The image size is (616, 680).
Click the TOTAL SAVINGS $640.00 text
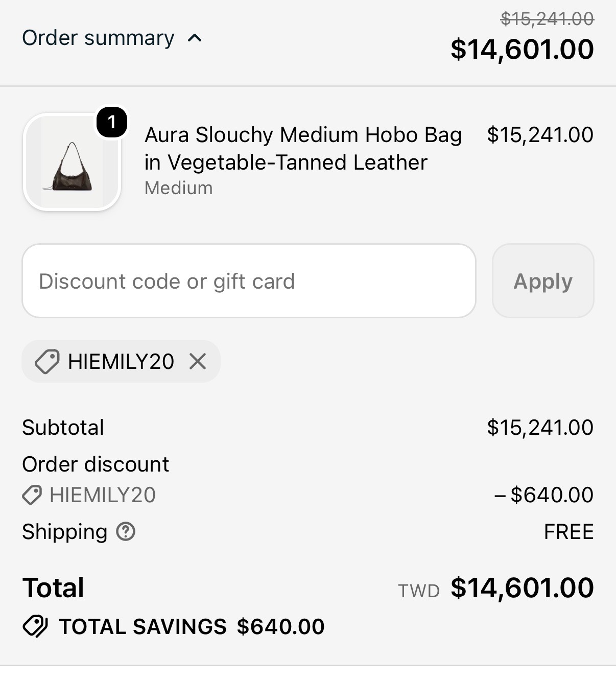(x=192, y=627)
